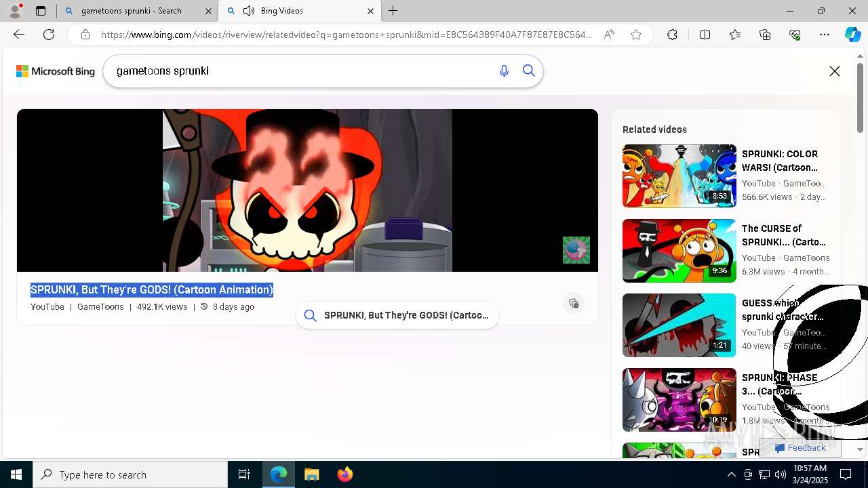Save video with the add-to-collection icon
The height and width of the screenshot is (488, 868).
(574, 303)
